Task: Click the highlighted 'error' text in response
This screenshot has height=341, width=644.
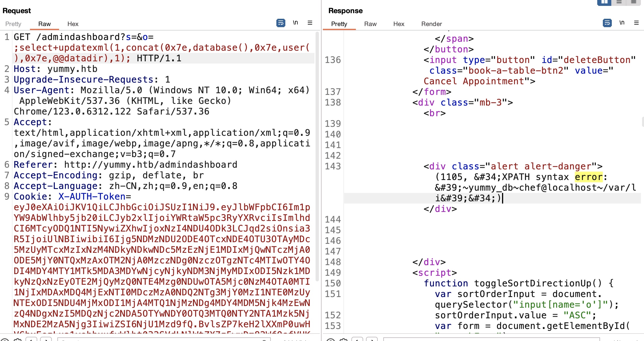Action: pyautogui.click(x=588, y=177)
